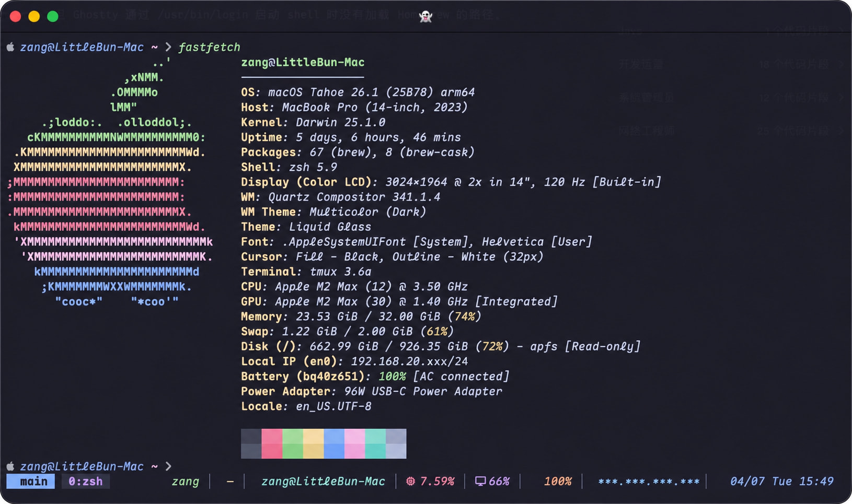Click the orange 100% battery status indicator
The width and height of the screenshot is (852, 504).
click(557, 481)
